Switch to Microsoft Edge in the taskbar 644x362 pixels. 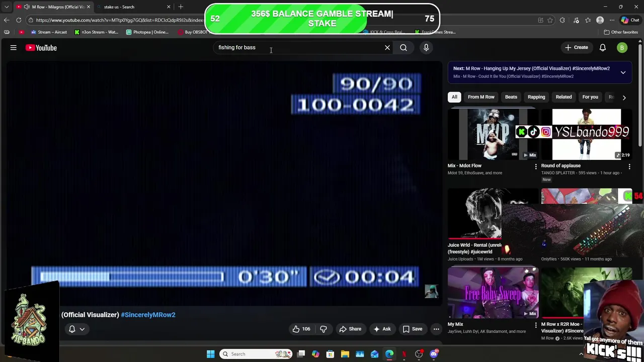[389, 354]
